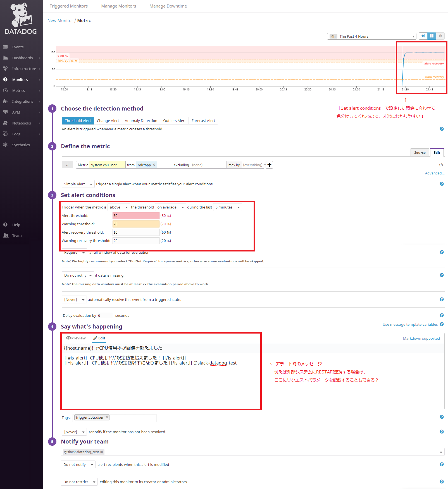Open the 'above' threshold condition dropdown

click(118, 207)
